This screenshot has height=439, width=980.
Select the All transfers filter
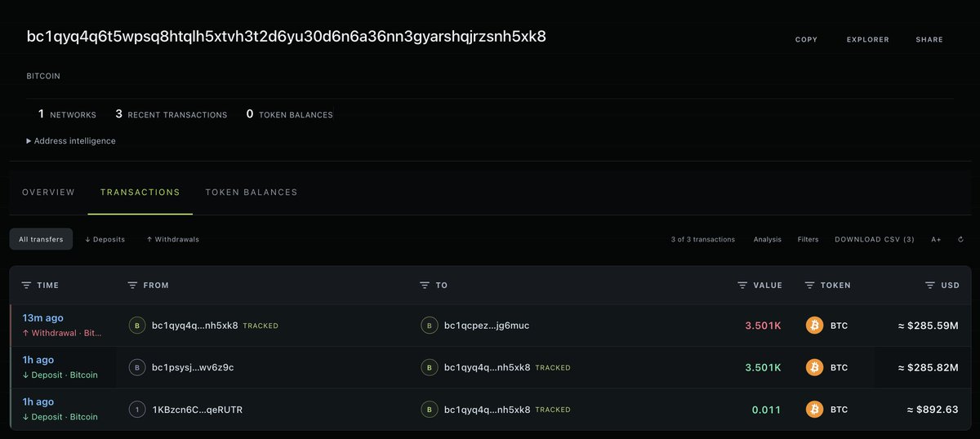[41, 239]
